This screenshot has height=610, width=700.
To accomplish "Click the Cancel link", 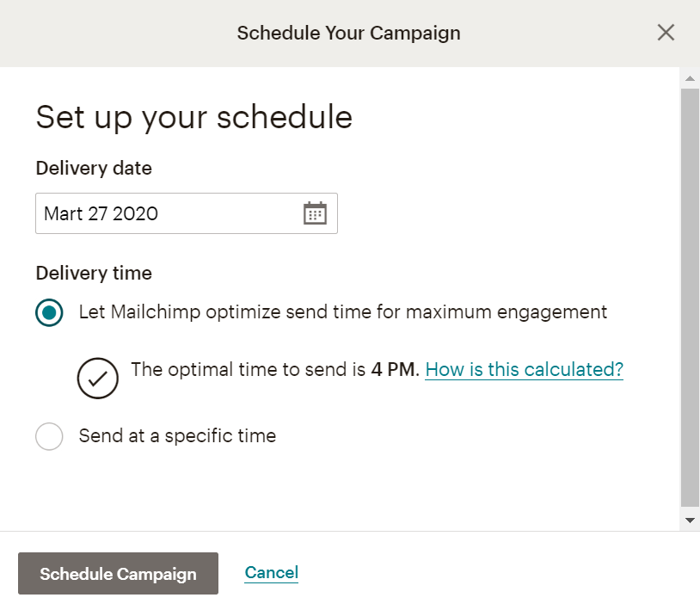I will tap(271, 573).
